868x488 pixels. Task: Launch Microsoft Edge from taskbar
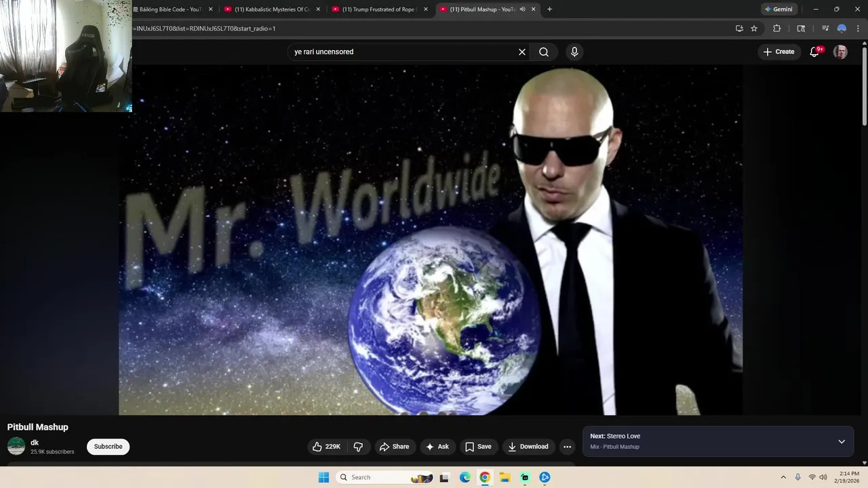coord(465,477)
